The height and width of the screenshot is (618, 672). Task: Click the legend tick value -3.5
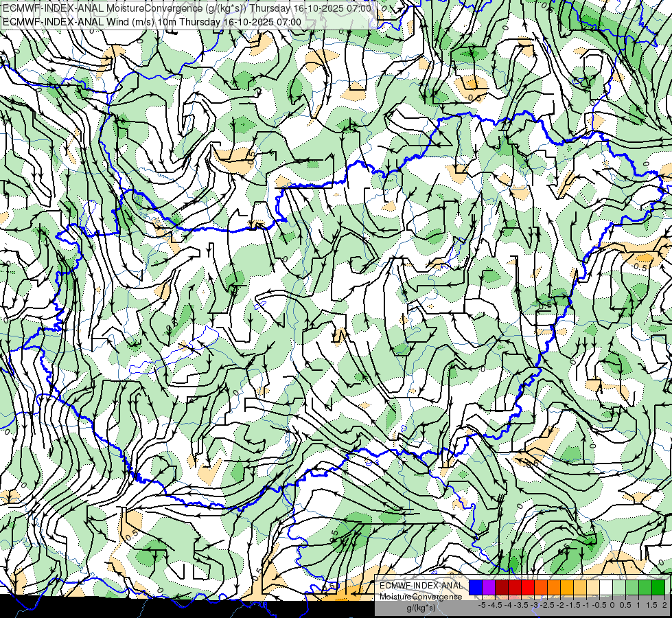(x=521, y=605)
